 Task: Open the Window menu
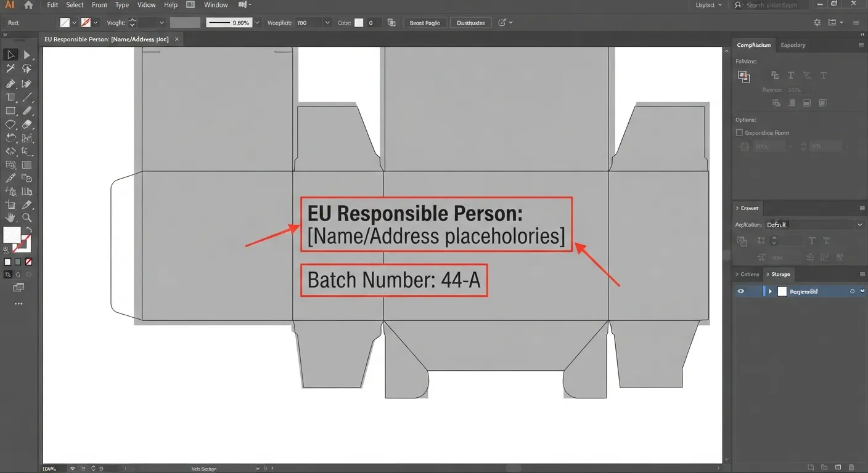pos(216,5)
